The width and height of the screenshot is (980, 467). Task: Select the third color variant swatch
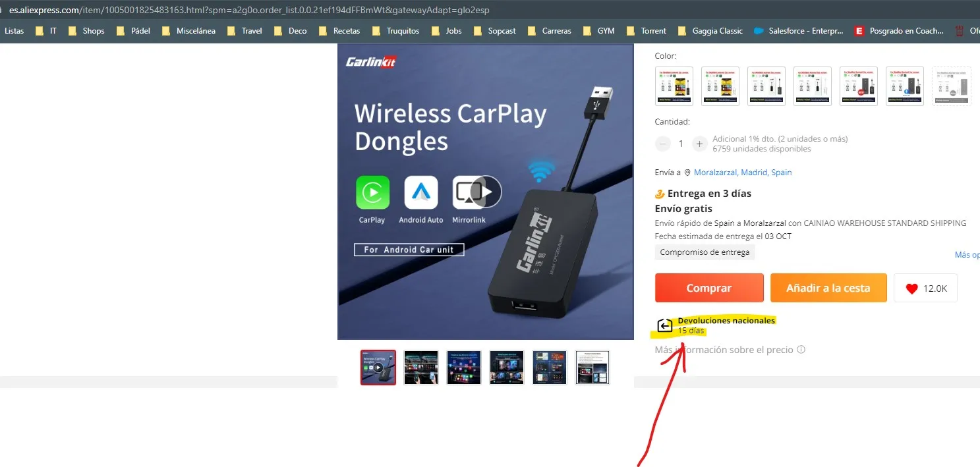coord(766,86)
